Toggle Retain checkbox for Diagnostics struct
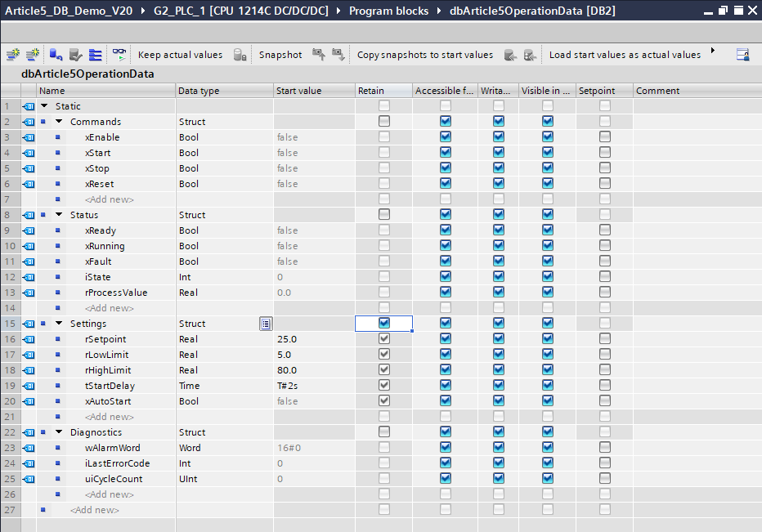 click(x=384, y=431)
